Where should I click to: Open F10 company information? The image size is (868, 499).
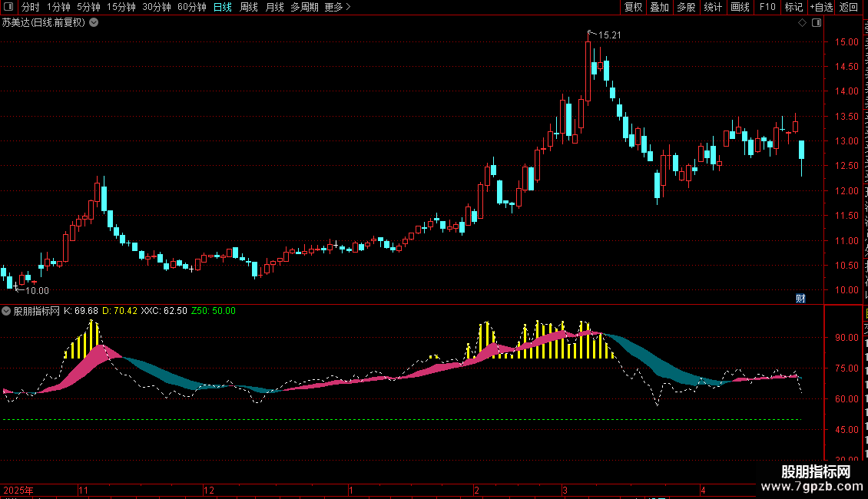pyautogui.click(x=767, y=7)
